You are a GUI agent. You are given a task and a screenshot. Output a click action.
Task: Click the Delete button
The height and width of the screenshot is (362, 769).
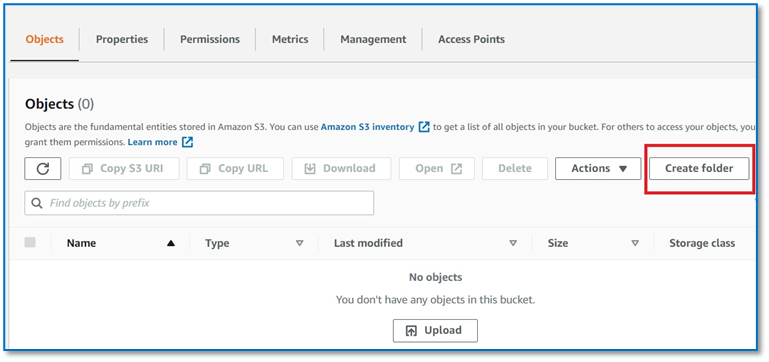click(x=515, y=168)
